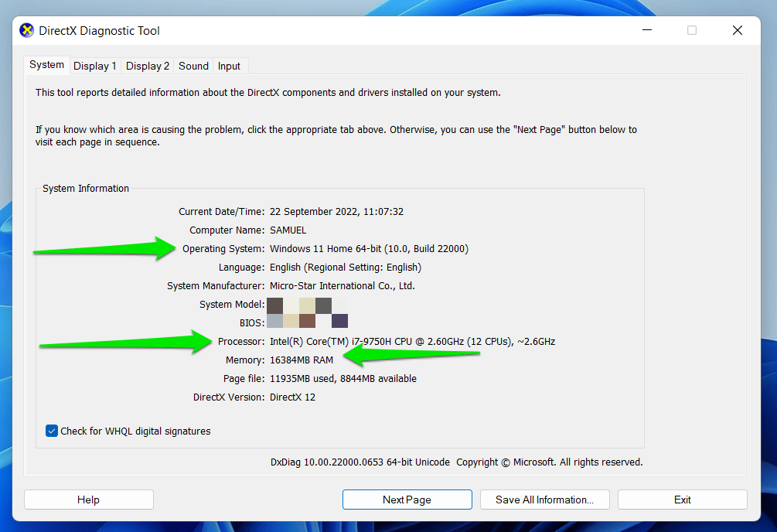Click the 'Processor:' label
Screen dimensions: 777x532
pyautogui.click(x=241, y=342)
